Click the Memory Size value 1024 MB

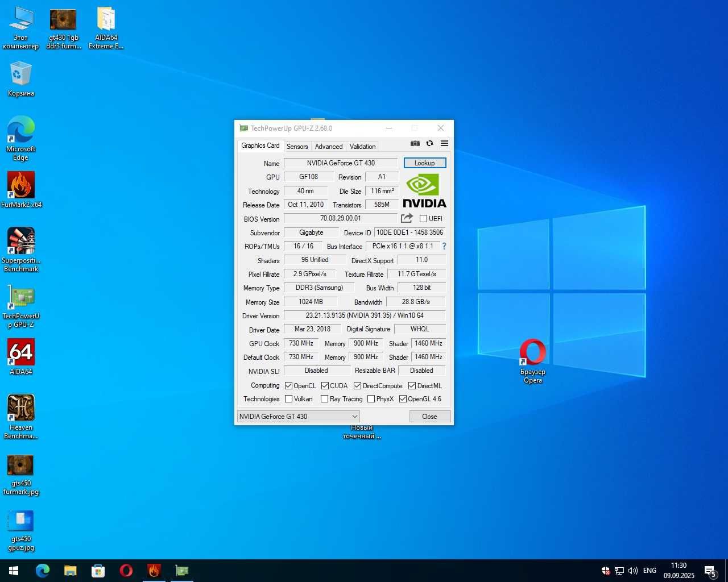point(311,302)
